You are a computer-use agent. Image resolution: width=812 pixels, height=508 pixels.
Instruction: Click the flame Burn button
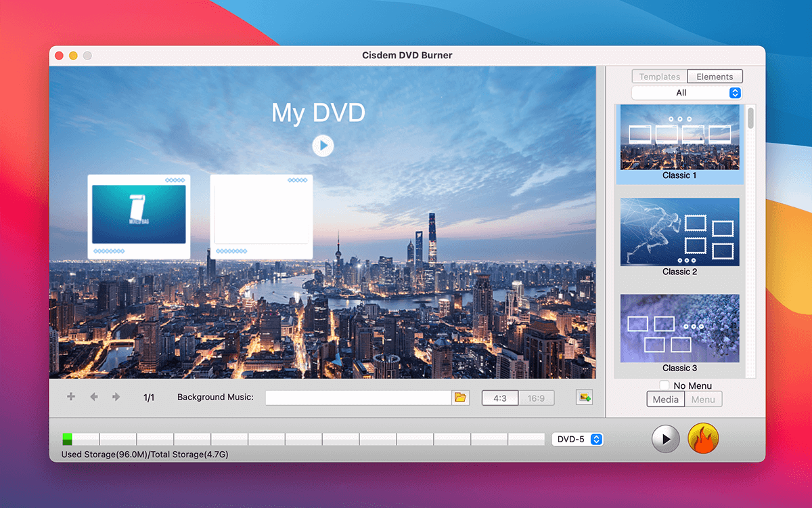(x=703, y=439)
